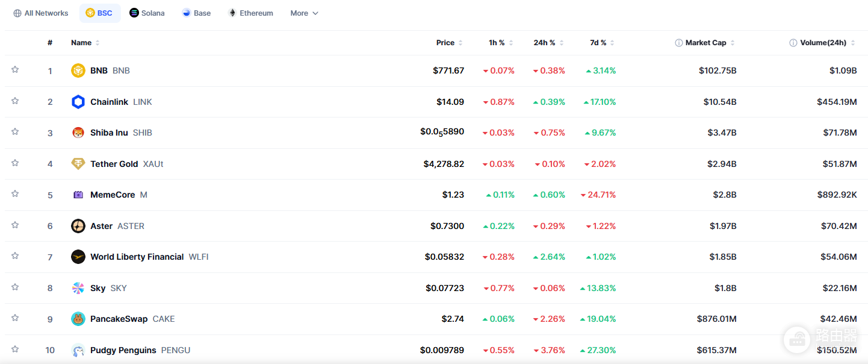This screenshot has width=868, height=364.
Task: Open the Sky SKY coin page
Action: [x=99, y=288]
